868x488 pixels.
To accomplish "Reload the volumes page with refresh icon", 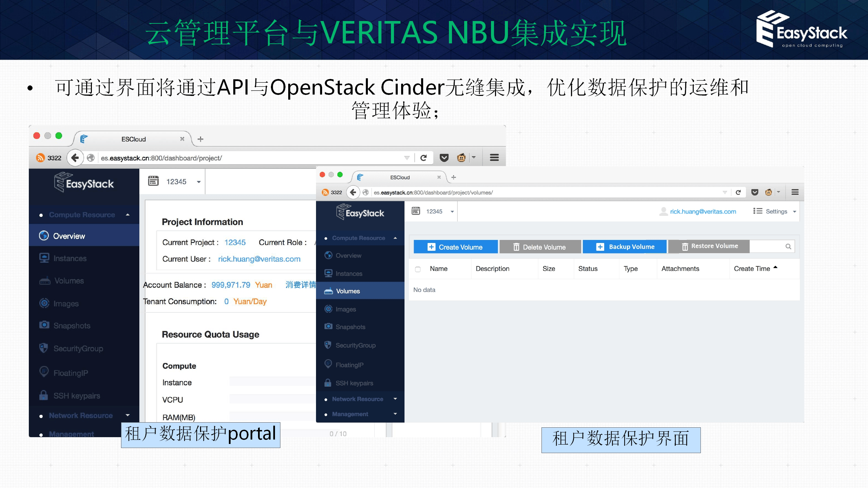I will [738, 192].
